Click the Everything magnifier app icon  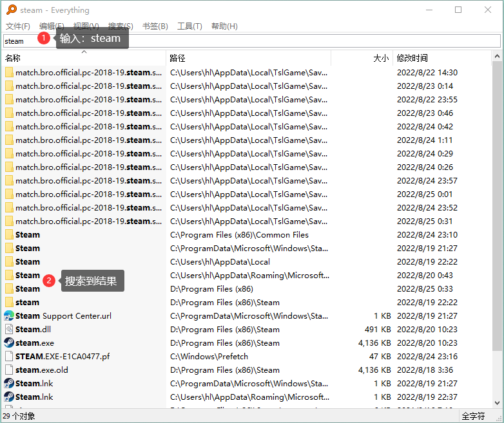pyautogui.click(x=12, y=10)
